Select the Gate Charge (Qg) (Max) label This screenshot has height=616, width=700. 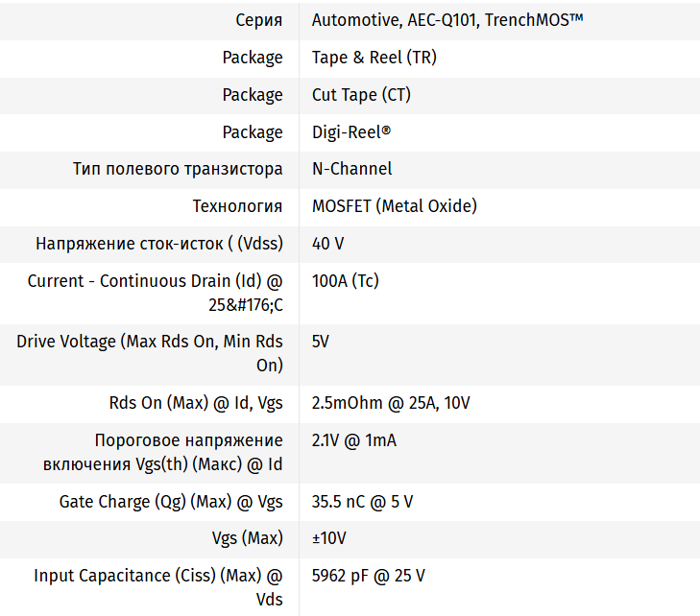click(x=171, y=502)
